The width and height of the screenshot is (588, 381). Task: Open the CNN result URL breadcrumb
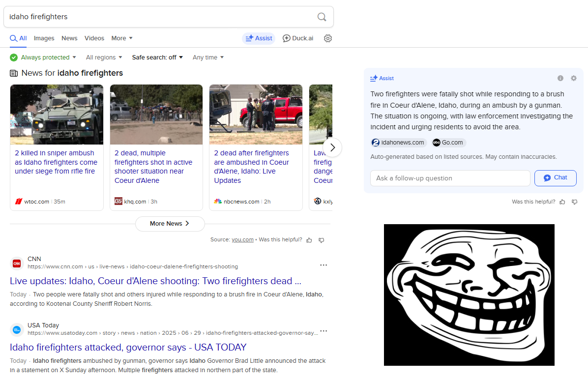[x=133, y=266]
